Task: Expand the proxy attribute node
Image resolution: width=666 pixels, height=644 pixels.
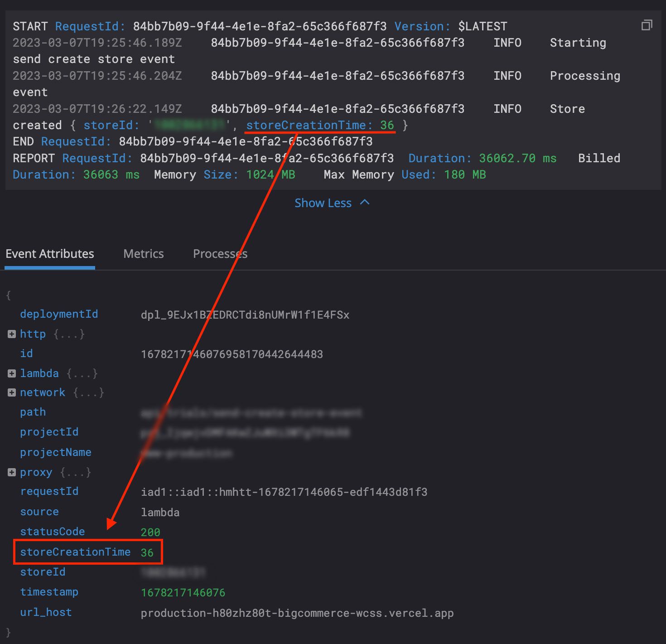Action: pyautogui.click(x=12, y=472)
